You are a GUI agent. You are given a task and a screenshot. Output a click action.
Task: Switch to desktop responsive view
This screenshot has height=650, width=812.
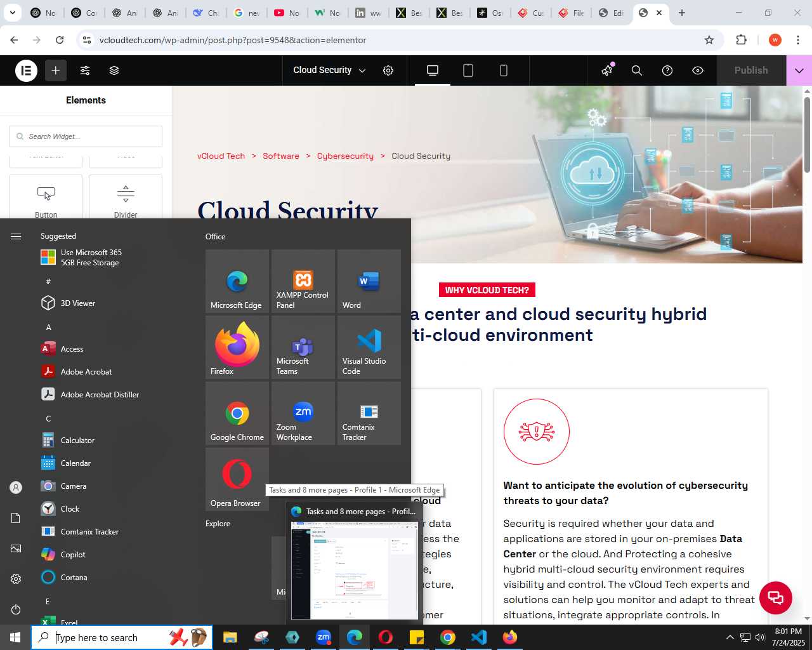(433, 70)
